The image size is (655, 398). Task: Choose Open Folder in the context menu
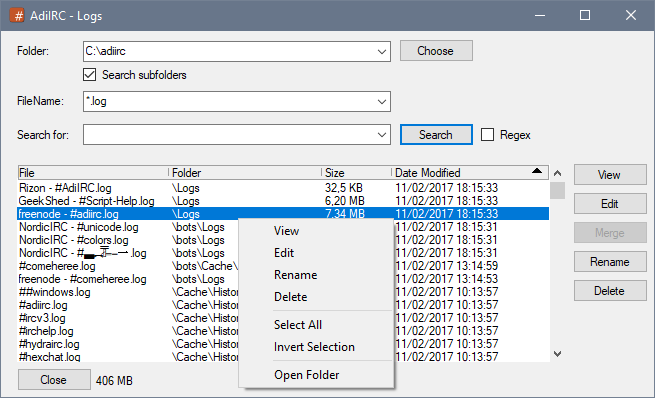[316, 375]
